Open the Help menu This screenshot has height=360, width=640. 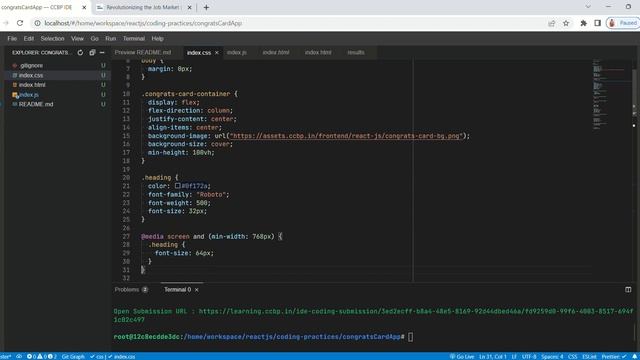(158, 39)
